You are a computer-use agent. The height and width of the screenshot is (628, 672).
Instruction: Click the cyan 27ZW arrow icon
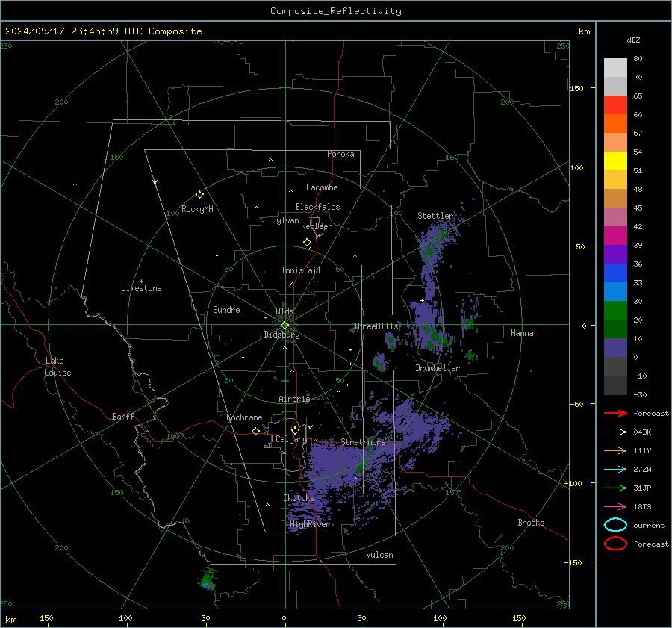tap(615, 470)
